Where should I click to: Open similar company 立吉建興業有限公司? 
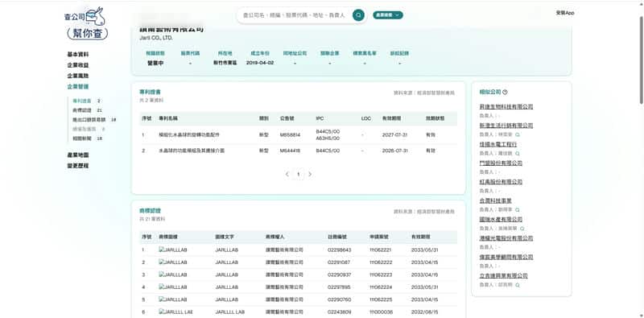coord(504,275)
